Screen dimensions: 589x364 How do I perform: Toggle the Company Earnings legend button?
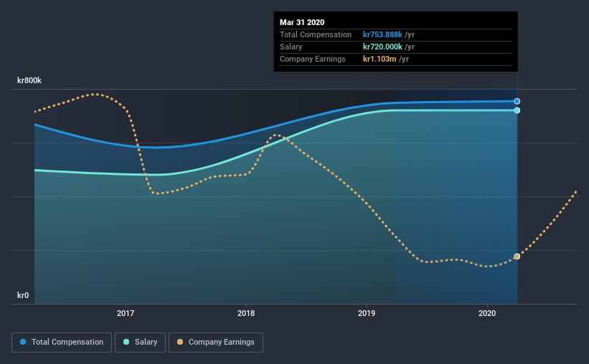(216, 343)
